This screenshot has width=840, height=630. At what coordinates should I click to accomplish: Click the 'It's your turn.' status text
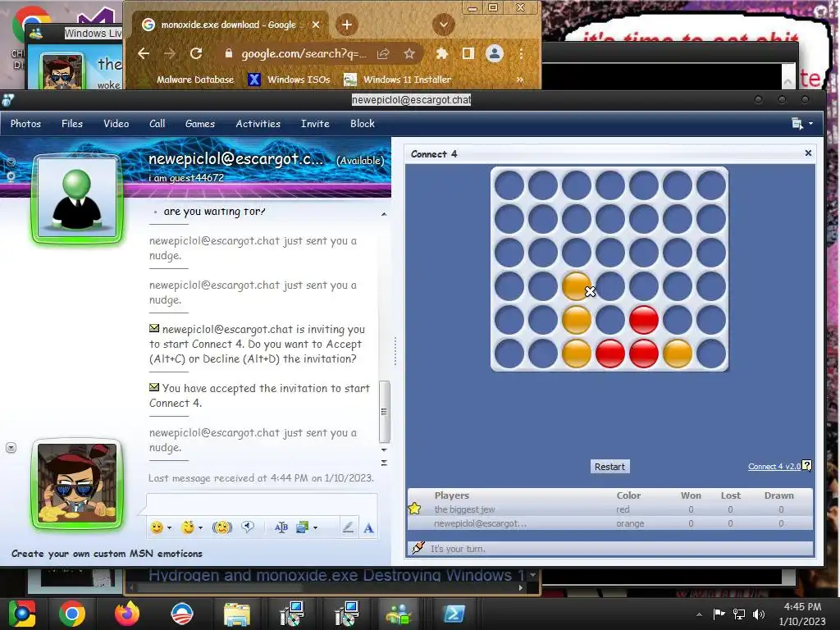458,549
